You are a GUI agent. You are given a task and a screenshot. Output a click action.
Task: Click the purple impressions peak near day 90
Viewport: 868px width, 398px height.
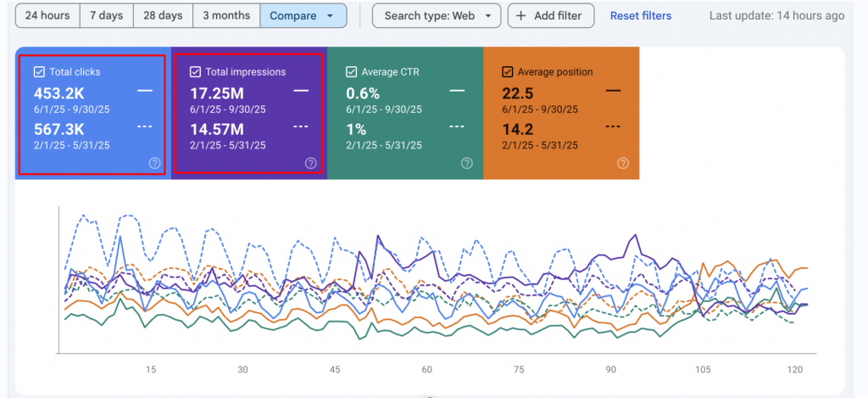(630, 235)
